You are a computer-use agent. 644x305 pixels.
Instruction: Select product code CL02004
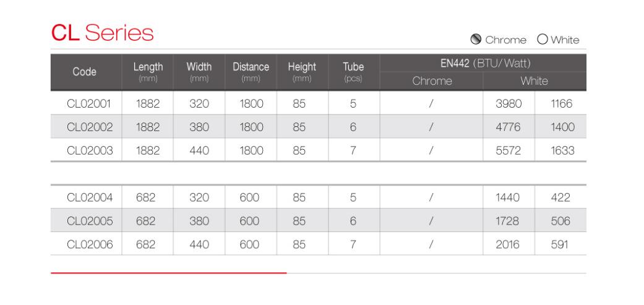pos(90,198)
